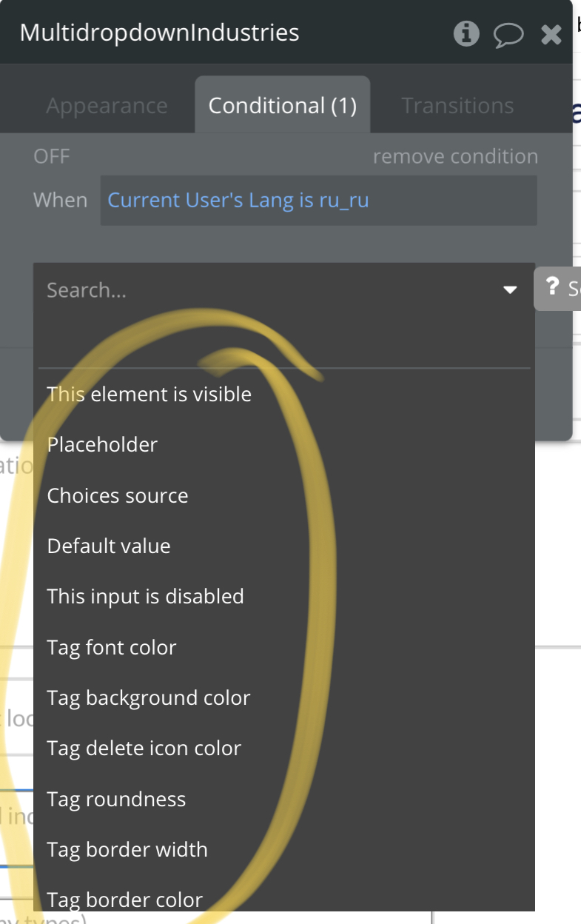The height and width of the screenshot is (924, 581).
Task: Select the Default value property
Action: point(284,546)
